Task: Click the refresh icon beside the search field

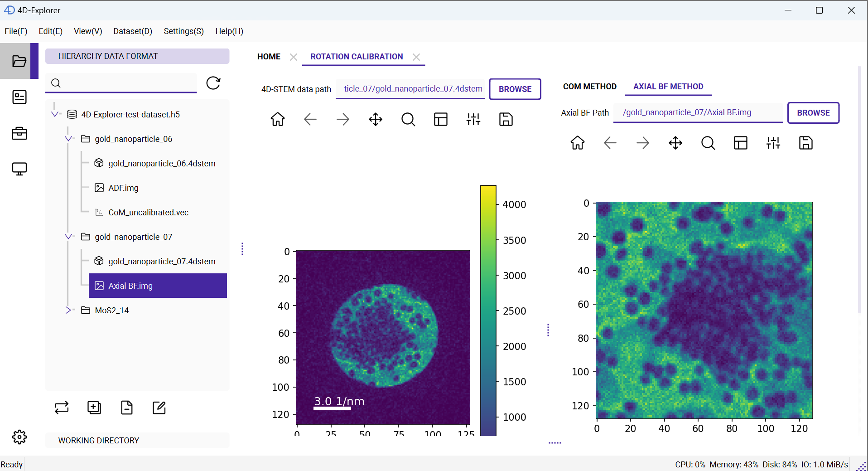Action: (x=213, y=83)
